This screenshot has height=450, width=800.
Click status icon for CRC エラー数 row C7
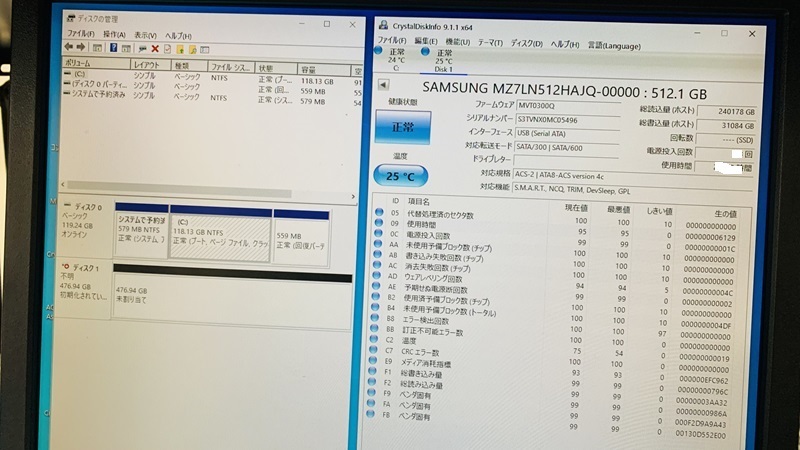pyautogui.click(x=374, y=350)
